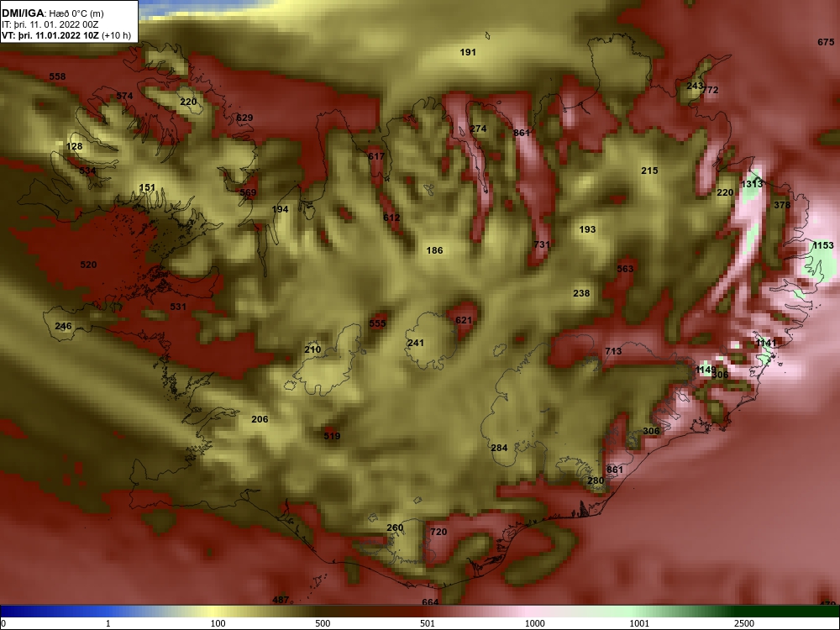Click the map value 151
Image resolution: width=840 pixels, height=630 pixels.
pos(147,187)
